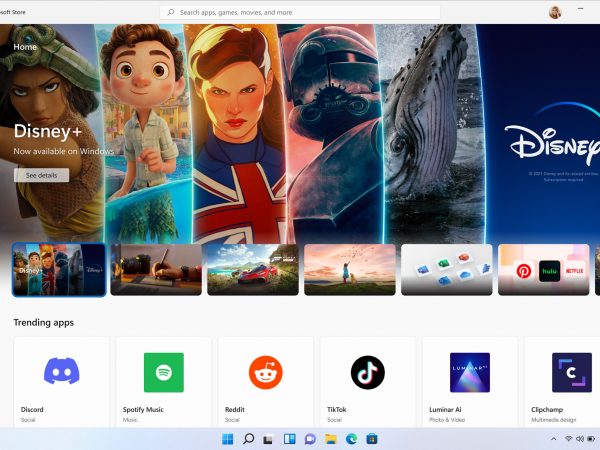600x450 pixels.
Task: Open the Clipchamp app icon
Action: point(572,372)
